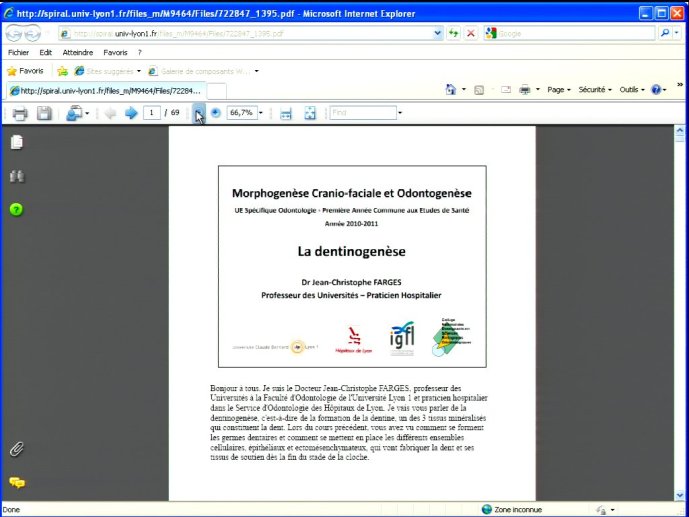Zoom in the PDF view
The width and height of the screenshot is (689, 517).
point(216,113)
